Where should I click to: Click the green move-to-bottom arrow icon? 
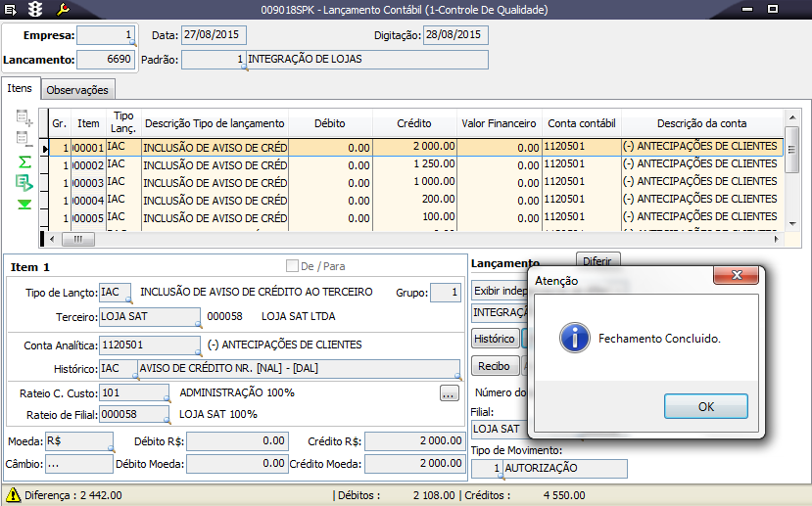(x=24, y=205)
